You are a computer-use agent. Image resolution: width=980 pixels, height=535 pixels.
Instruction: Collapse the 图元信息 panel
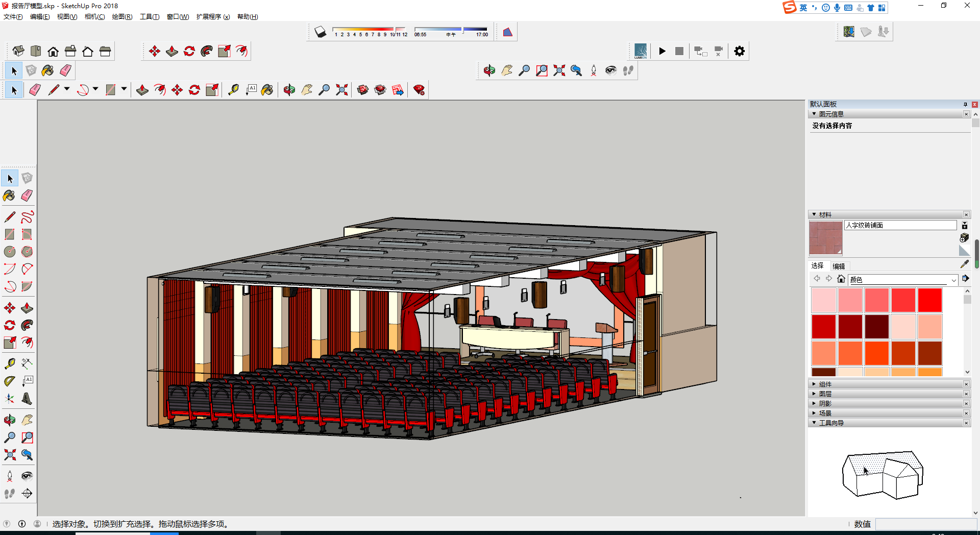pos(814,114)
